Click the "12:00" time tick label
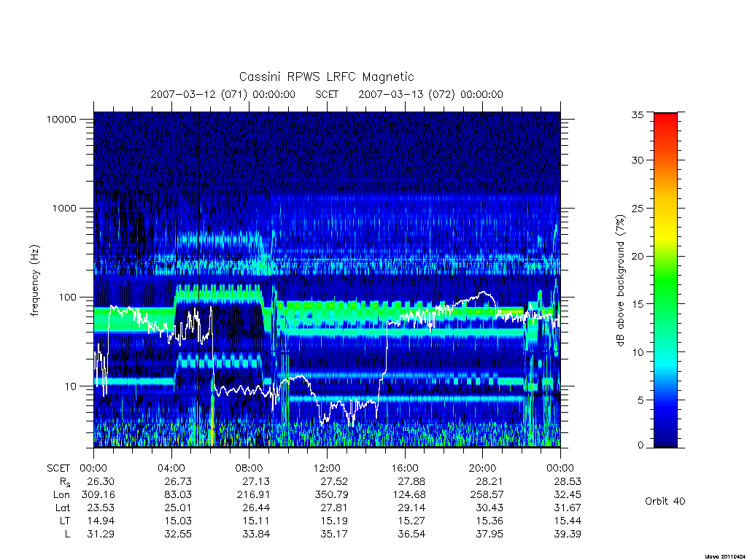The image size is (747, 560). coord(327,468)
